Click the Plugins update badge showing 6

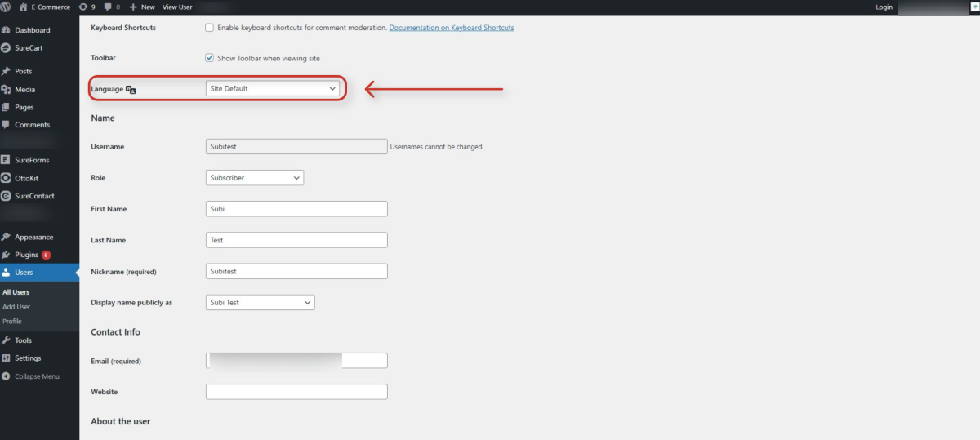[46, 255]
